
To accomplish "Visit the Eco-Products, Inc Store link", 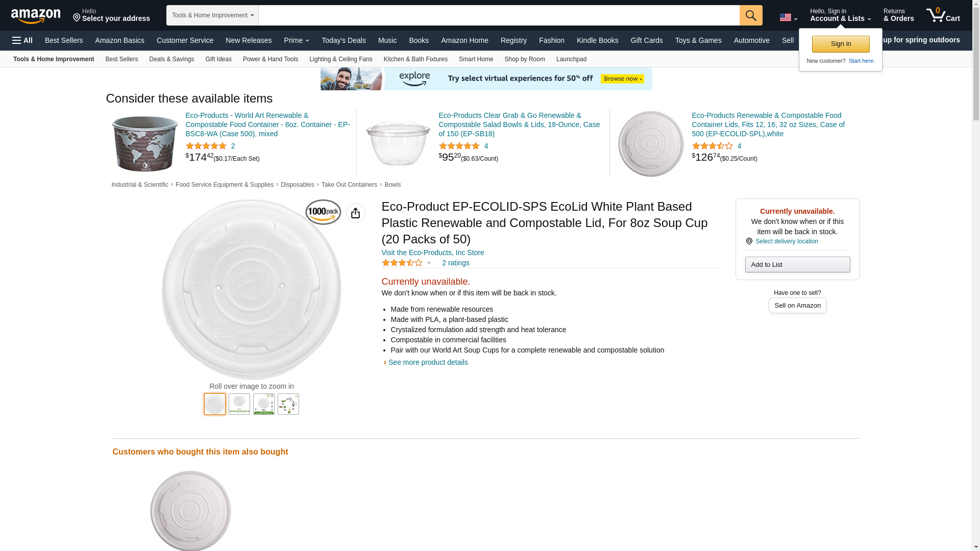I will pos(432,253).
